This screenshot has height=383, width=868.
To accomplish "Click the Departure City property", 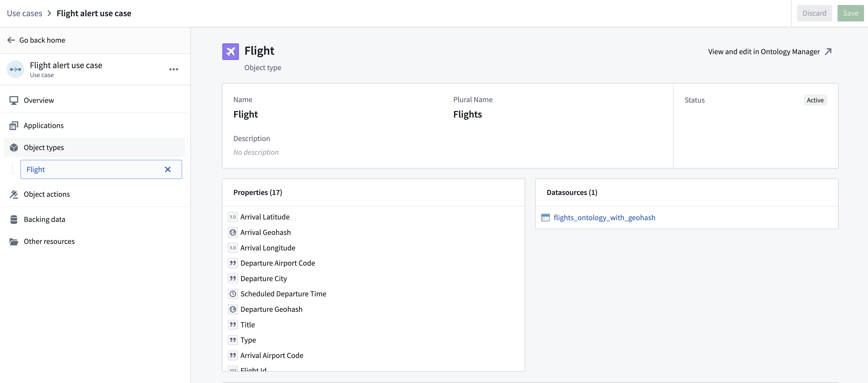I will (264, 279).
